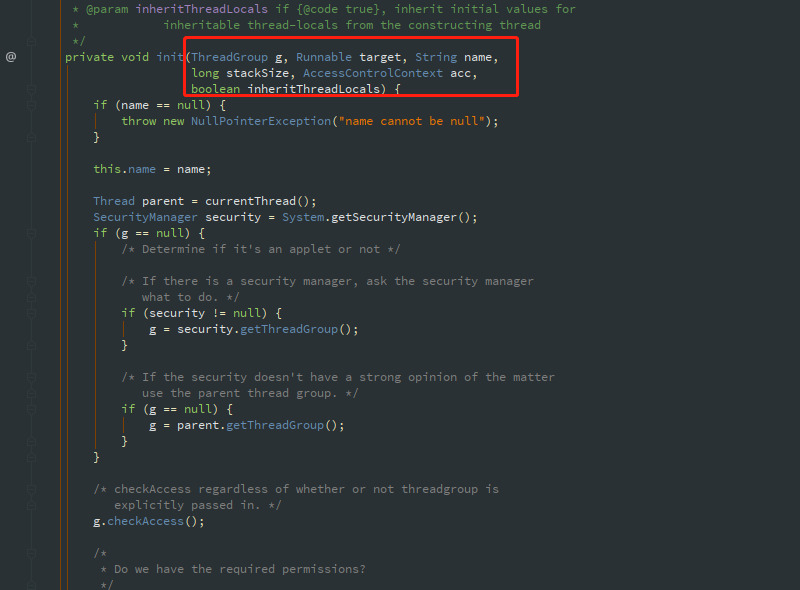The image size is (800, 590).
Task: Click 'what to do. */' comment line
Action: point(190,297)
